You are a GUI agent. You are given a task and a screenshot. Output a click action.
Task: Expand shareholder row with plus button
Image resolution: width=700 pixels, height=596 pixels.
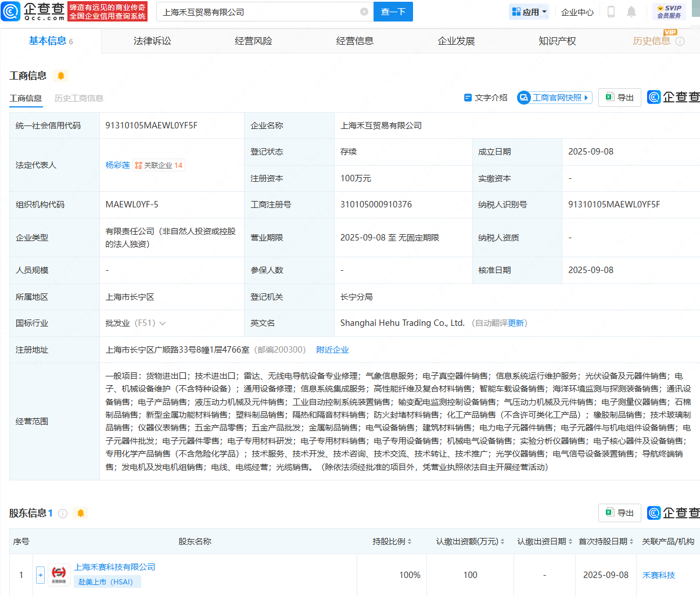[x=40, y=575]
